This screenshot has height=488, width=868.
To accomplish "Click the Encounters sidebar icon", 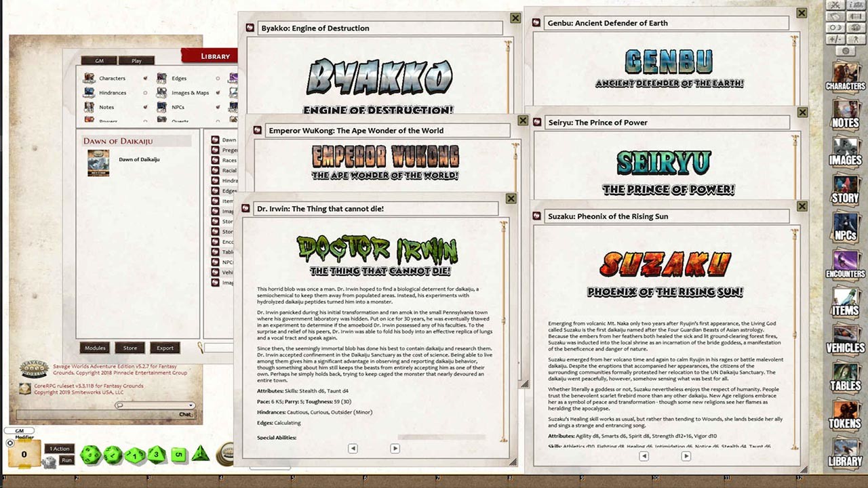I will pyautogui.click(x=845, y=264).
